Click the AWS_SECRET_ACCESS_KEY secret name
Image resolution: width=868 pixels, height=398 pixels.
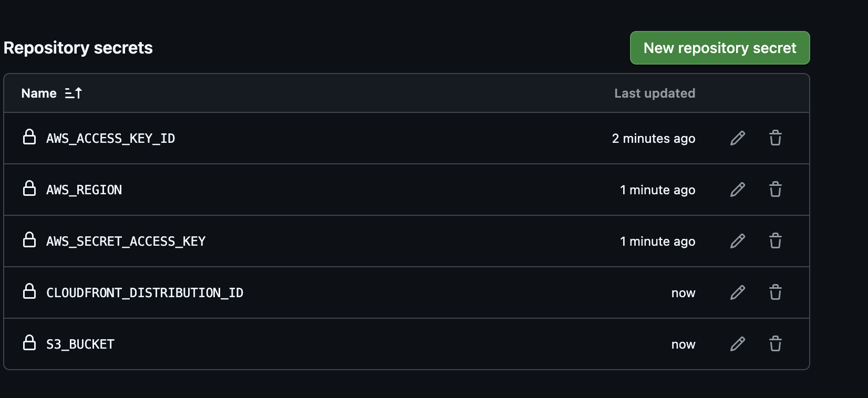point(126,242)
